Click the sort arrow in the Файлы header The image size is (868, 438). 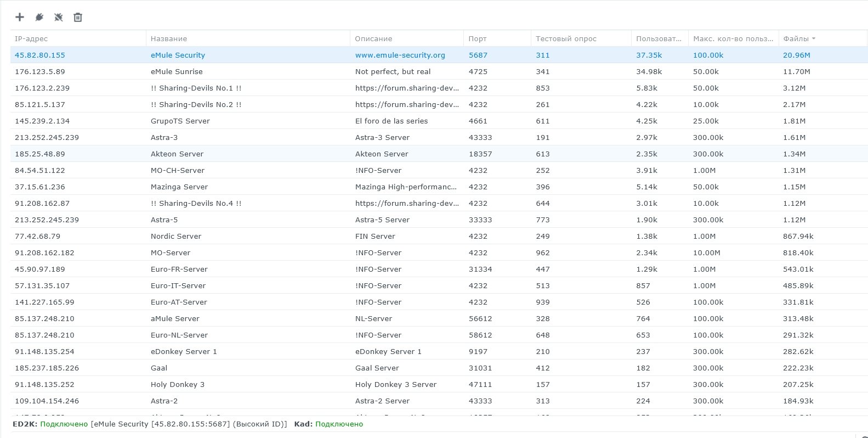coord(814,38)
